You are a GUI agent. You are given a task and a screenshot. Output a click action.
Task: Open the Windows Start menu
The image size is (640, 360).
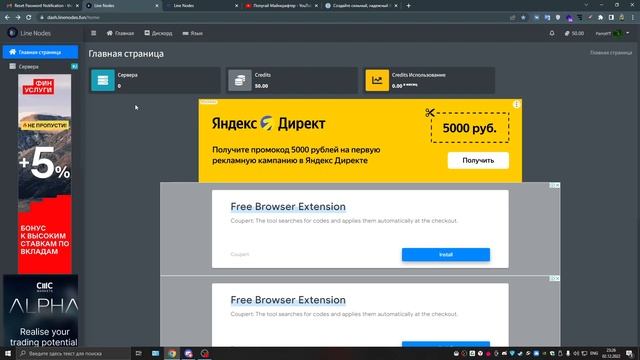(8, 353)
